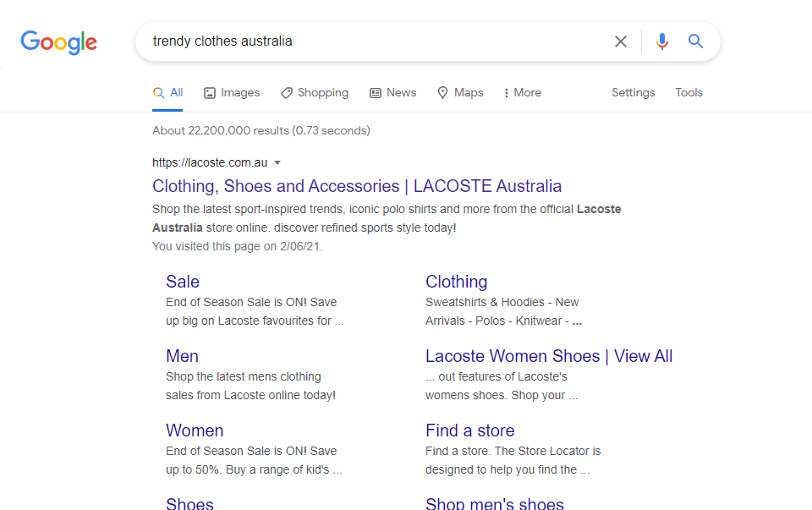Screen dimensions: 812x510
Task: Click the blue magnifier search button
Action: click(695, 41)
